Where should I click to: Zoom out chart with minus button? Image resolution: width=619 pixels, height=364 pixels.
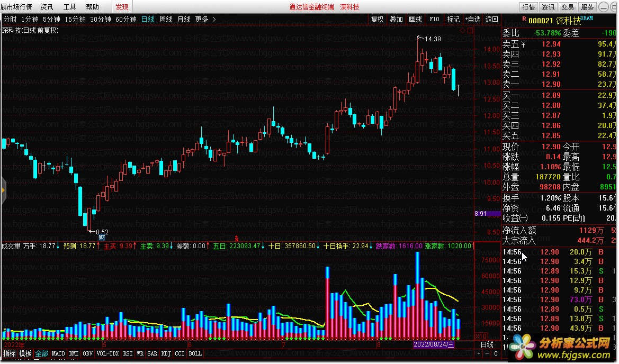[487, 353]
